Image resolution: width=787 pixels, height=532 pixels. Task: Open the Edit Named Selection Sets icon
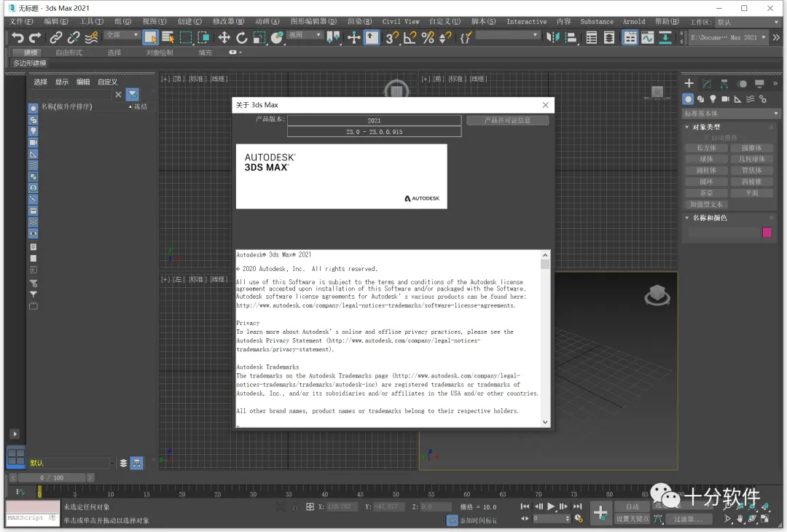click(466, 38)
